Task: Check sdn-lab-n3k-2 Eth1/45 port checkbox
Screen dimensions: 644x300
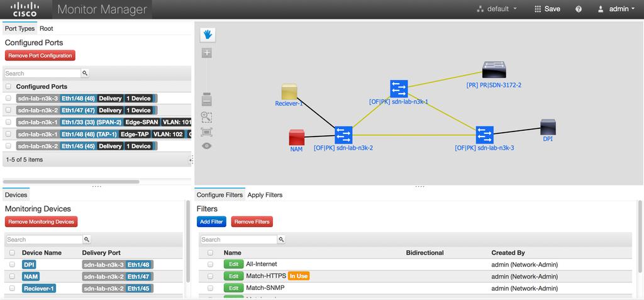Action: [x=8, y=146]
